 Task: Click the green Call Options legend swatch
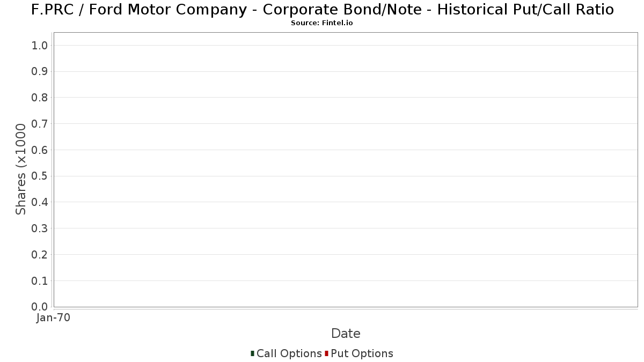tap(252, 353)
